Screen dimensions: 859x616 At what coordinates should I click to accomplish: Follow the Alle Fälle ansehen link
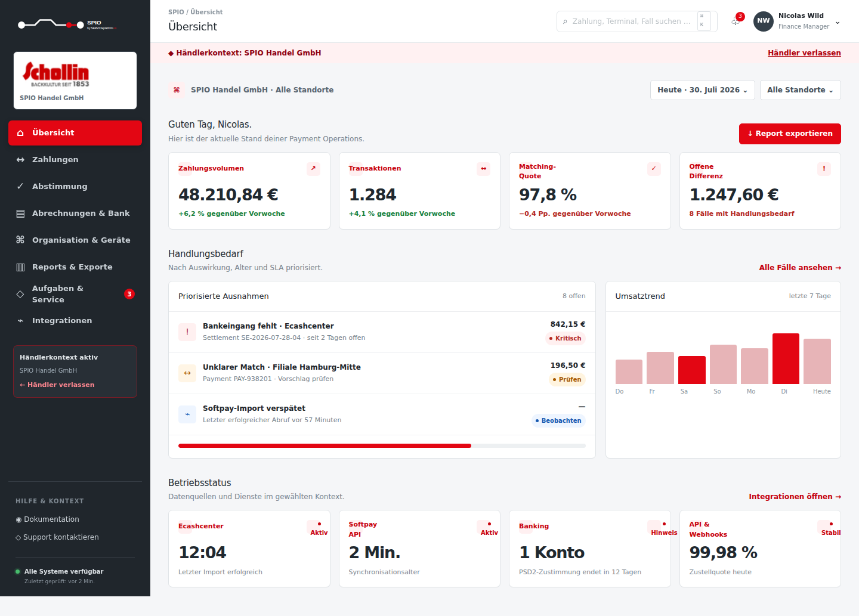click(x=800, y=268)
